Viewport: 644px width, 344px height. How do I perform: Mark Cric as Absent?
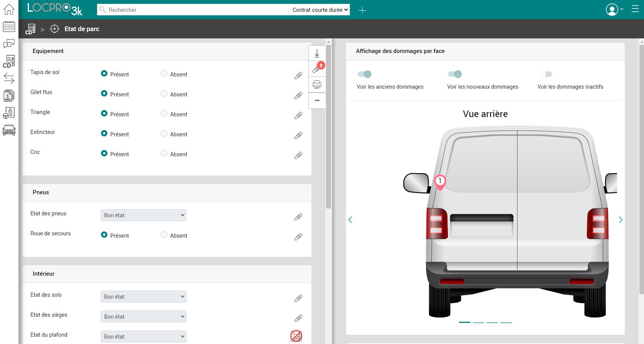[x=164, y=153]
